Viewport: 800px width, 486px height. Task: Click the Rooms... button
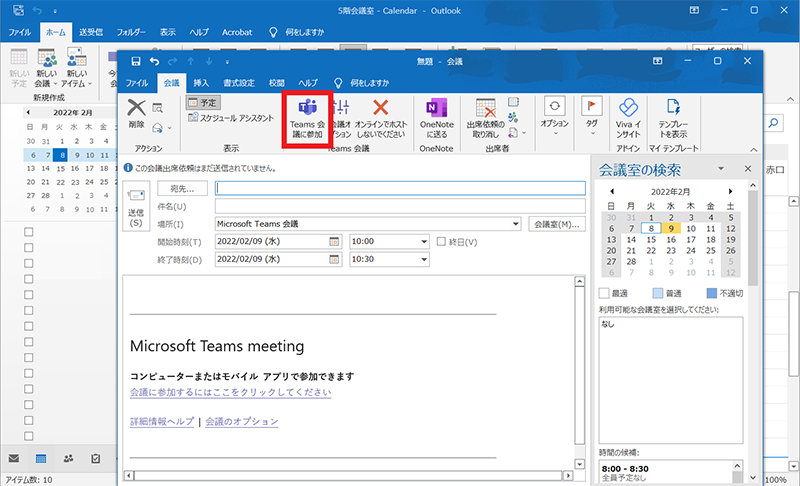pyautogui.click(x=557, y=224)
